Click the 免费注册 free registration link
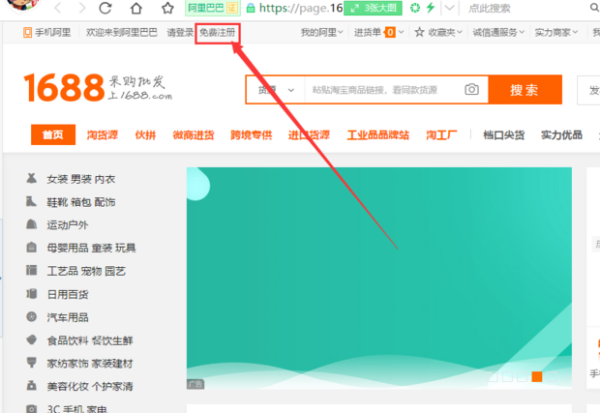600x413 pixels. pyautogui.click(x=217, y=33)
